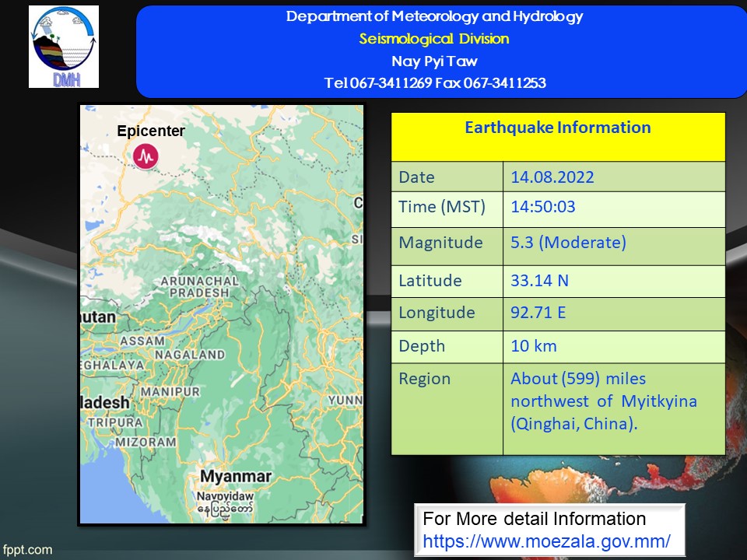
Task: Click the Time (MST) row label
Action: (442, 207)
